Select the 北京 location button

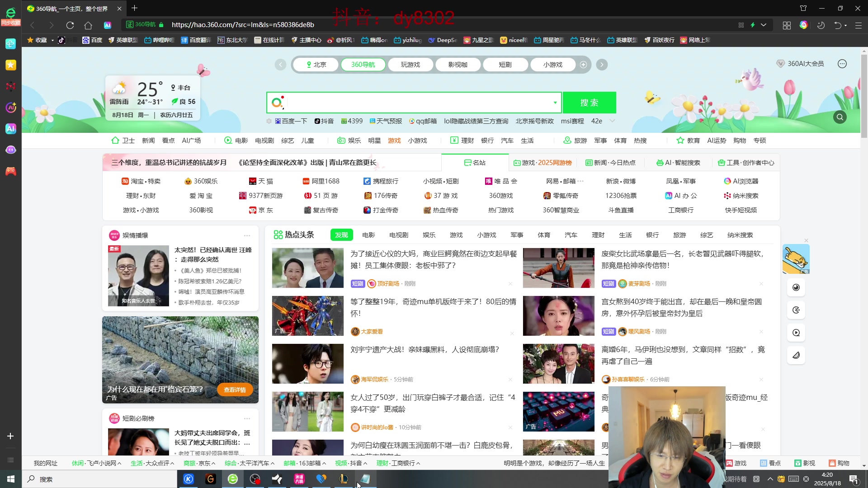click(x=316, y=65)
